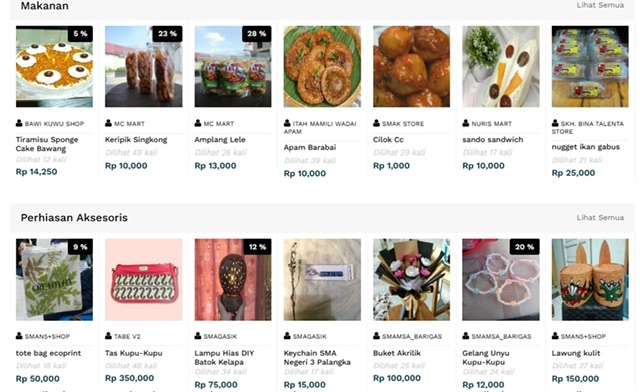Open the Buket Akrilik bouquet image
640x392 pixels.
point(411,279)
